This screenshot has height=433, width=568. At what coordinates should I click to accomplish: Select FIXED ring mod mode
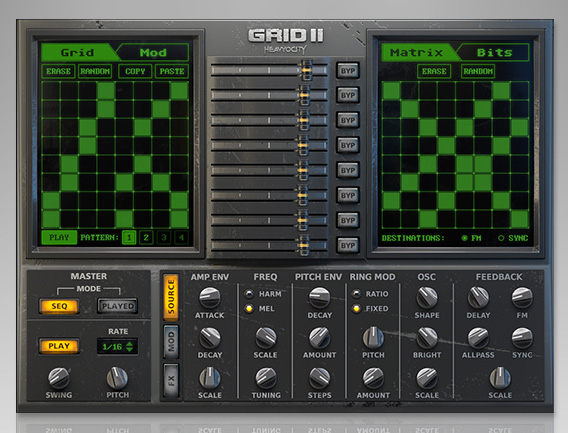pos(356,309)
